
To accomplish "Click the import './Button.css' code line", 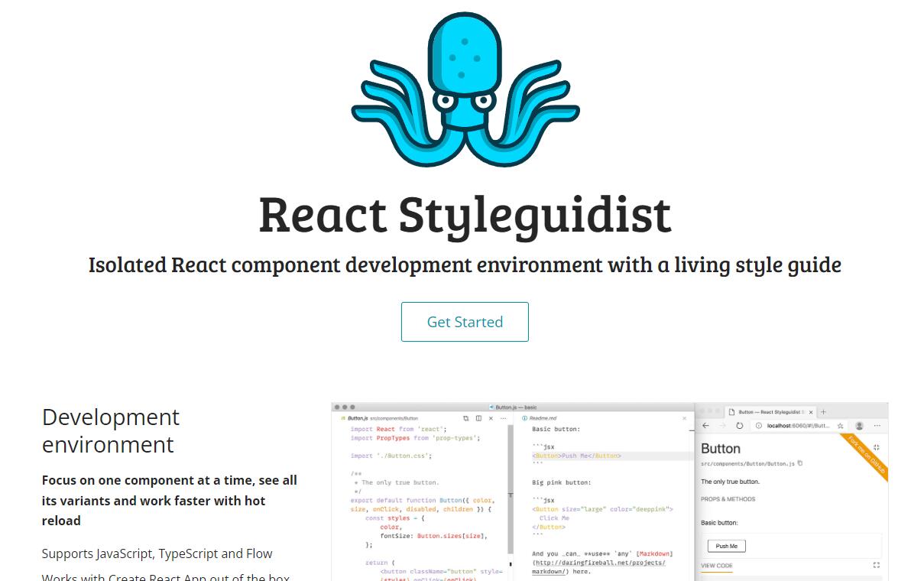I will click(x=391, y=456).
